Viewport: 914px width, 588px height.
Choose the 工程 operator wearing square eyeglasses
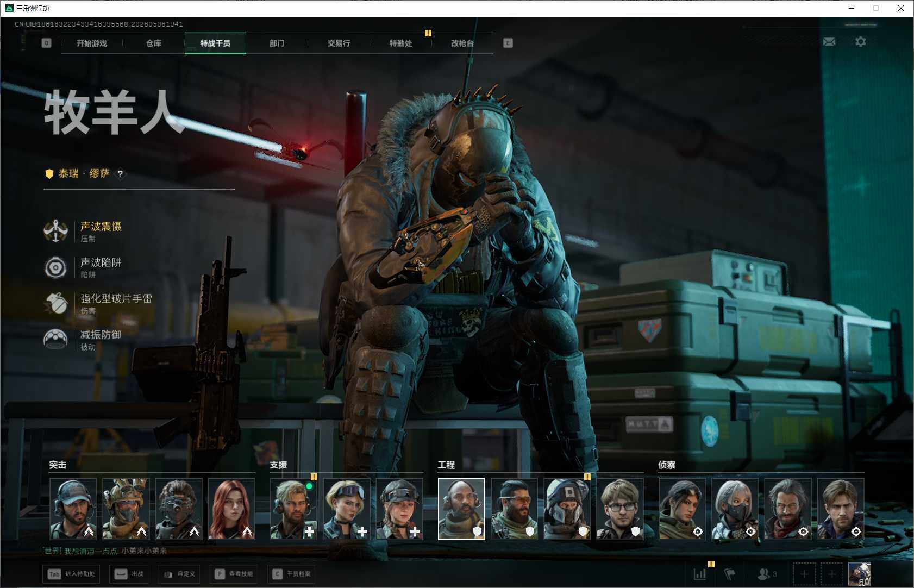point(620,509)
